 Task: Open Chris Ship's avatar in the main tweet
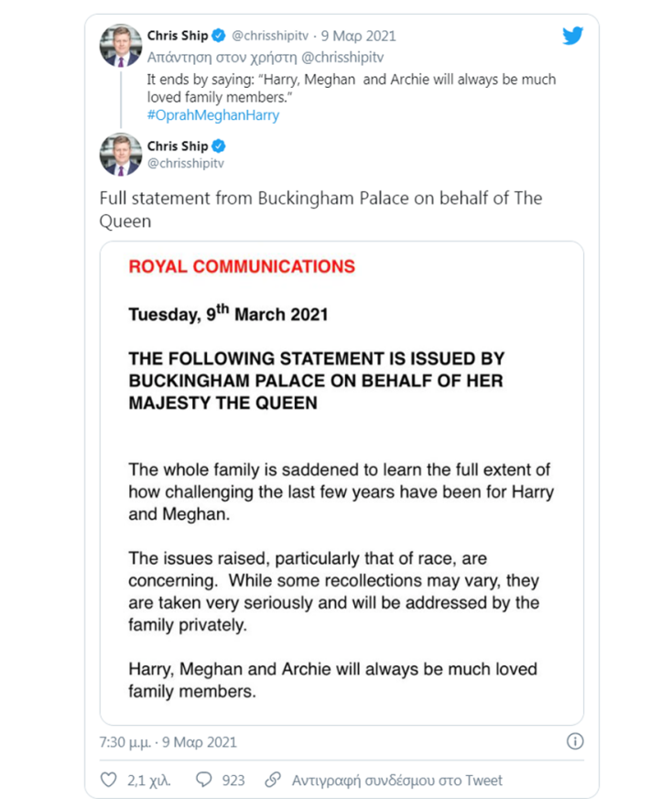[x=121, y=154]
